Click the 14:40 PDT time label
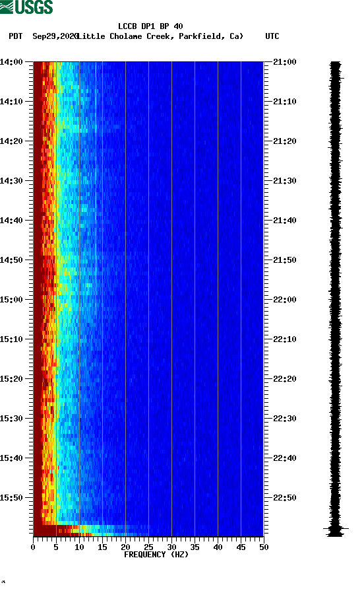 tap(11, 221)
